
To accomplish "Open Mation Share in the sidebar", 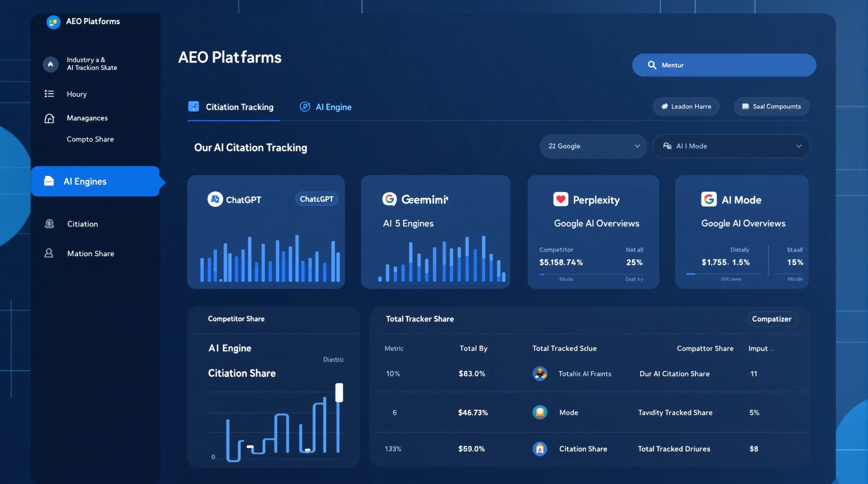I will click(x=91, y=253).
